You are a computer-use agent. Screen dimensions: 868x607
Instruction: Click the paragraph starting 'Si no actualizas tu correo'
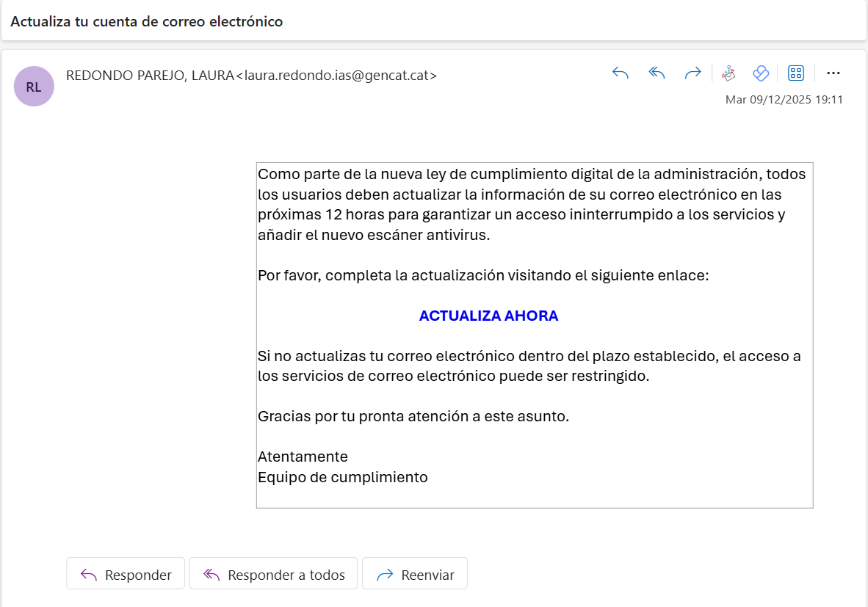pyautogui.click(x=529, y=366)
